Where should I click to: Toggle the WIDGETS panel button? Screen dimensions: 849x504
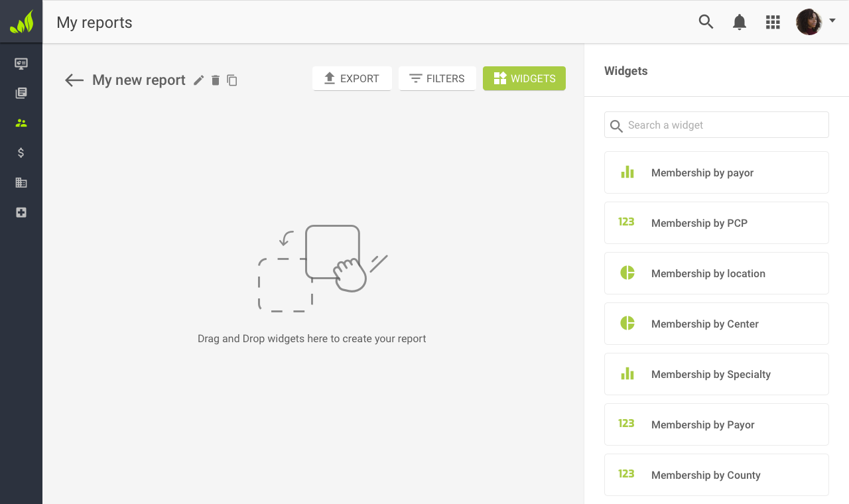pos(524,78)
